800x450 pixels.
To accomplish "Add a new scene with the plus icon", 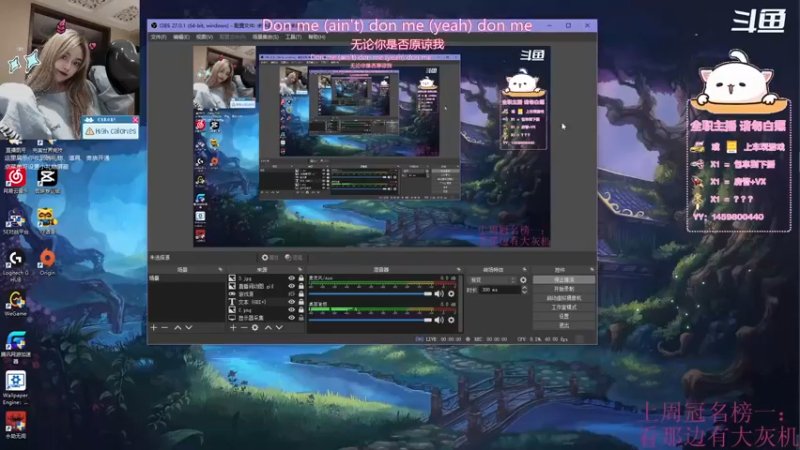I will (x=154, y=328).
